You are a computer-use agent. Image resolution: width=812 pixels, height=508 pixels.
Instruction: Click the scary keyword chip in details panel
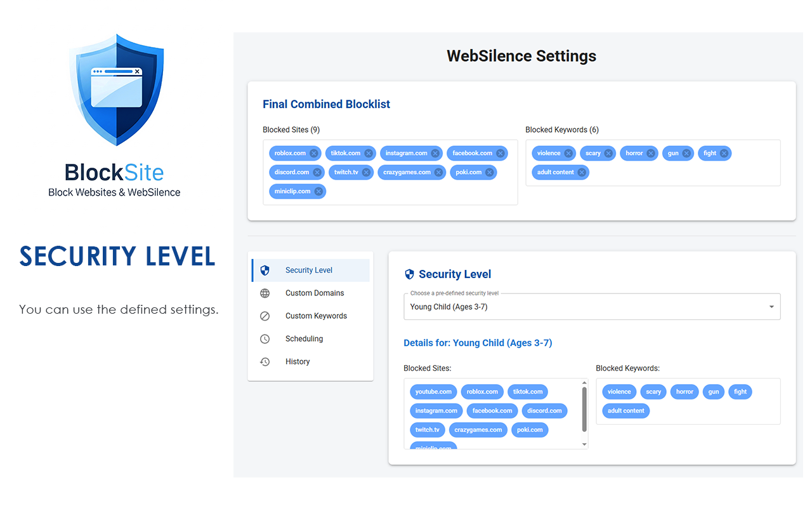click(653, 391)
